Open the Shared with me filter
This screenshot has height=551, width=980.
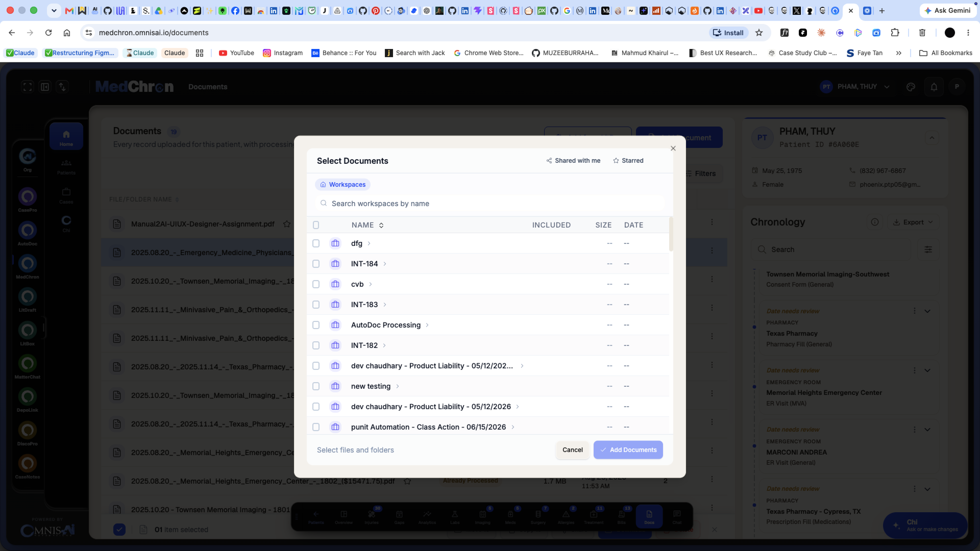click(573, 160)
